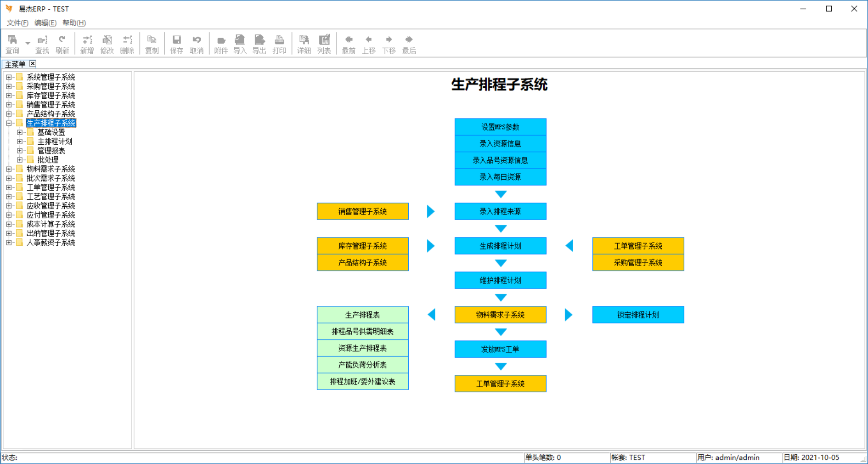868x464 pixels.
Task: Go to yellow 采购管理子系统 flowchart box
Action: [x=638, y=263]
